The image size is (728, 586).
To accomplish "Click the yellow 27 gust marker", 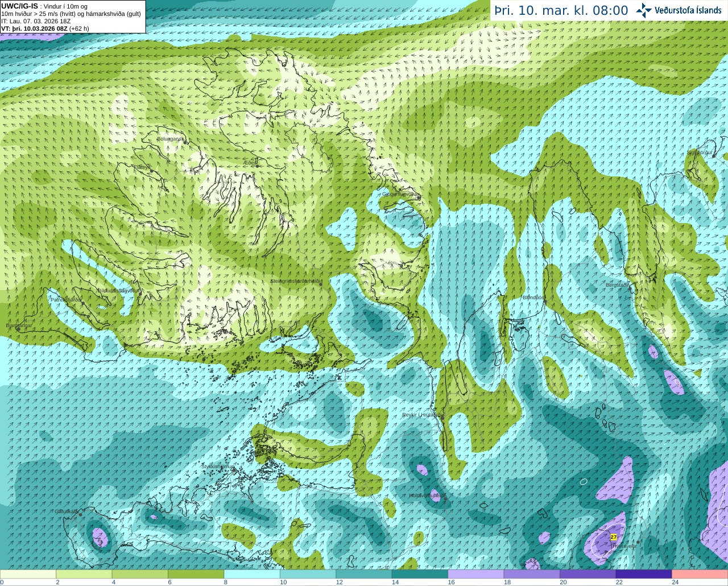I will coord(613,537).
